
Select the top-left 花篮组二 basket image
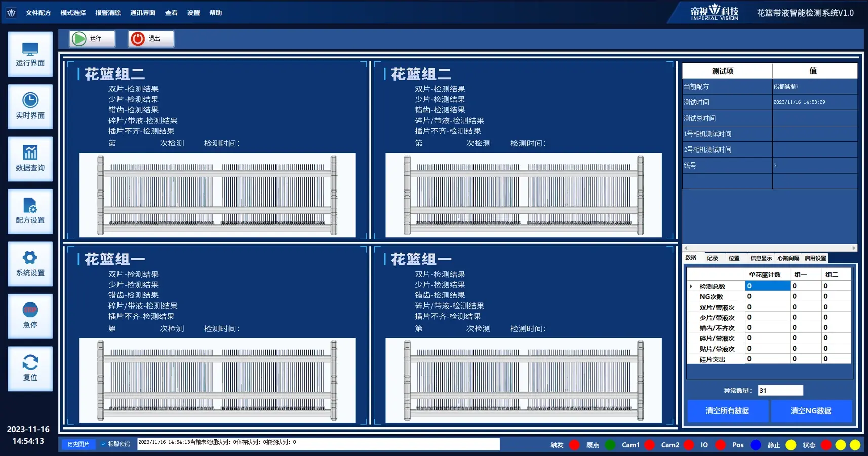point(217,195)
